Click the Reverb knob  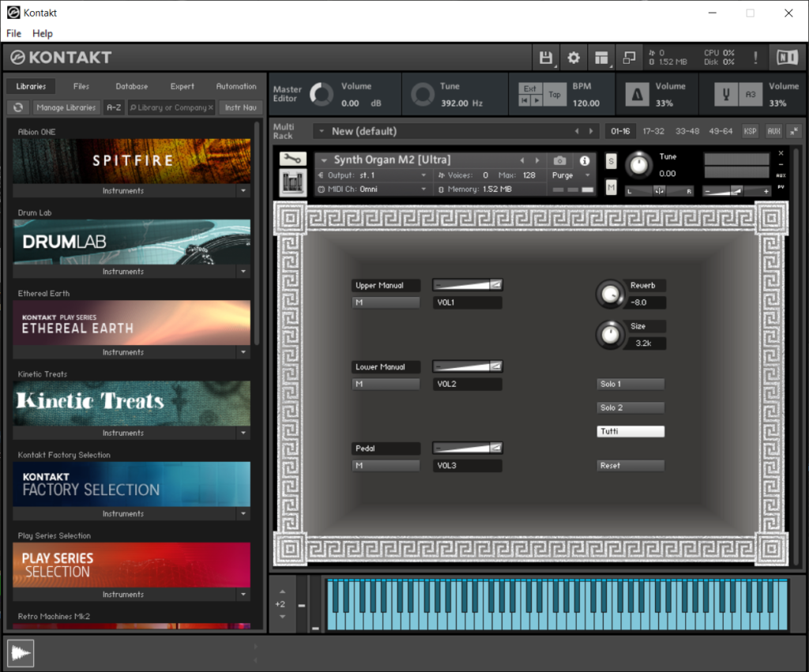(x=611, y=294)
